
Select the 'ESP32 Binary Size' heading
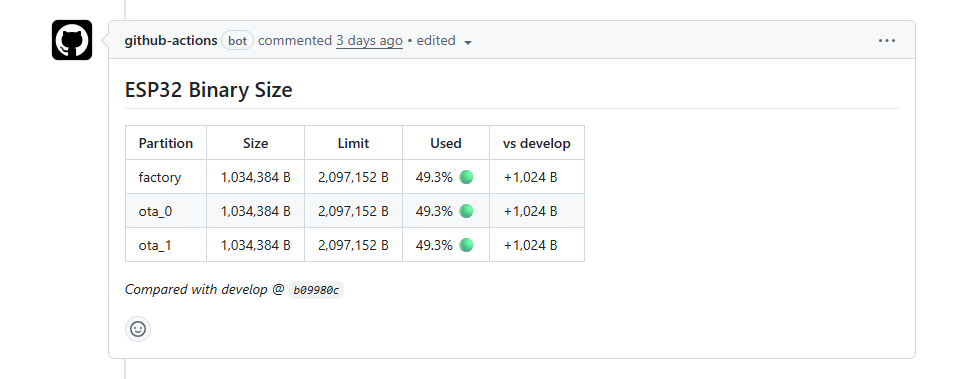[208, 90]
